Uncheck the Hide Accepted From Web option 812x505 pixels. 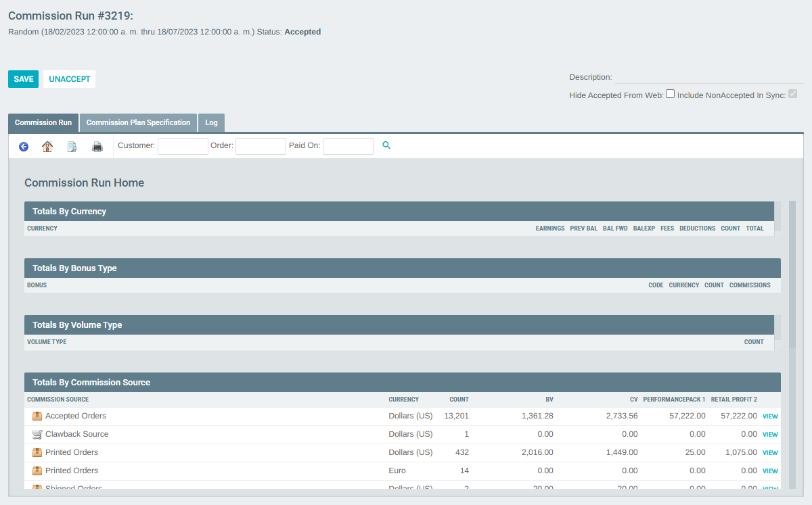click(670, 94)
